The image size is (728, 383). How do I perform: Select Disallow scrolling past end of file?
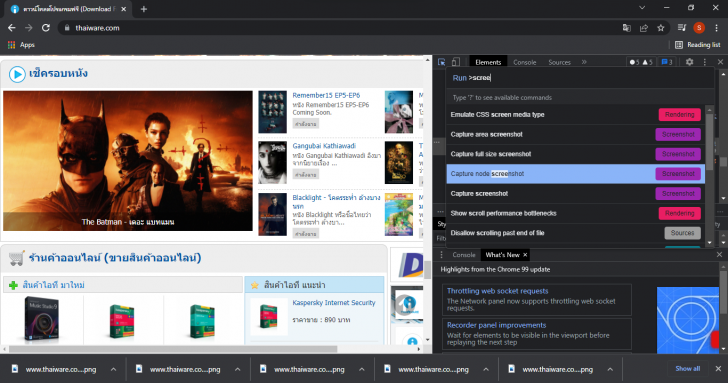pyautogui.click(x=576, y=233)
